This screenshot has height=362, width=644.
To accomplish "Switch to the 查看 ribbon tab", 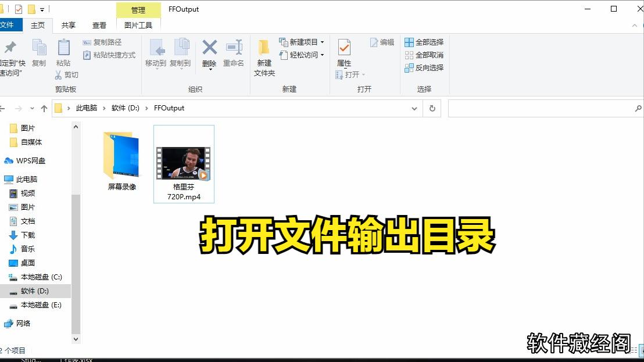I will click(99, 25).
